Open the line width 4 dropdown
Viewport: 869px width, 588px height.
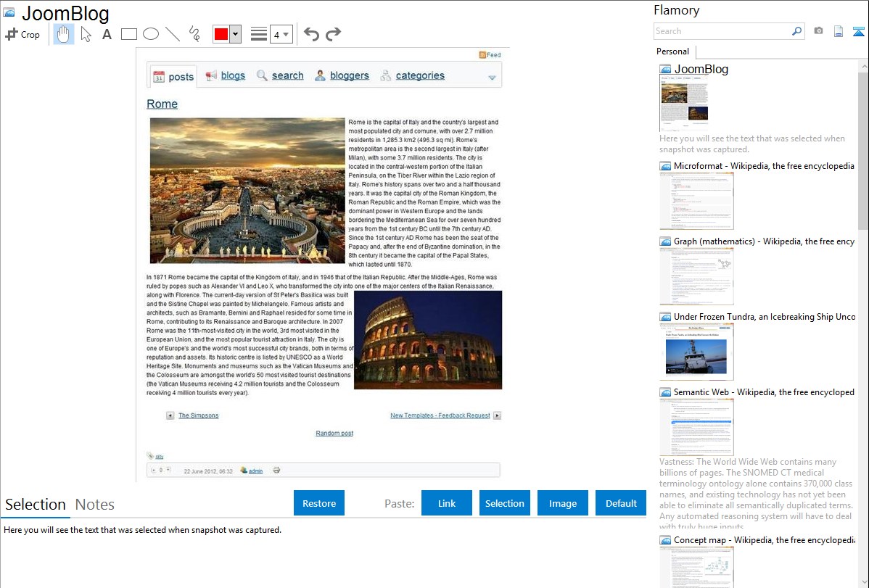281,34
